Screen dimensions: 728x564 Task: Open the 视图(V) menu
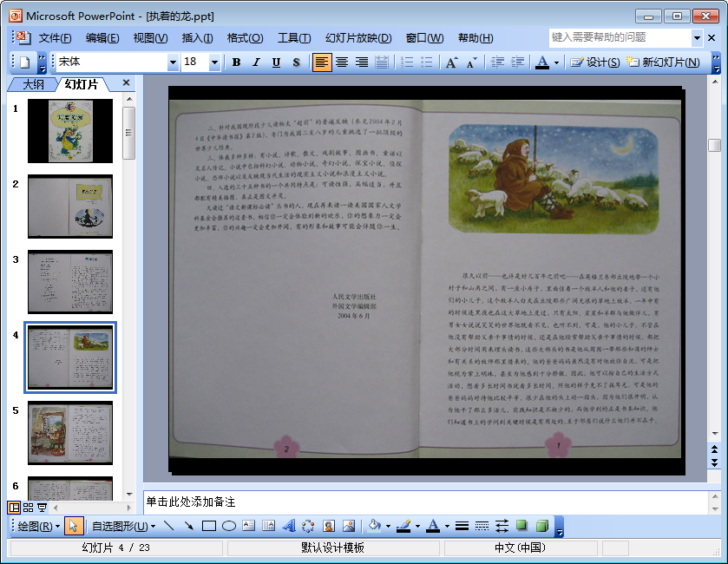click(x=150, y=38)
